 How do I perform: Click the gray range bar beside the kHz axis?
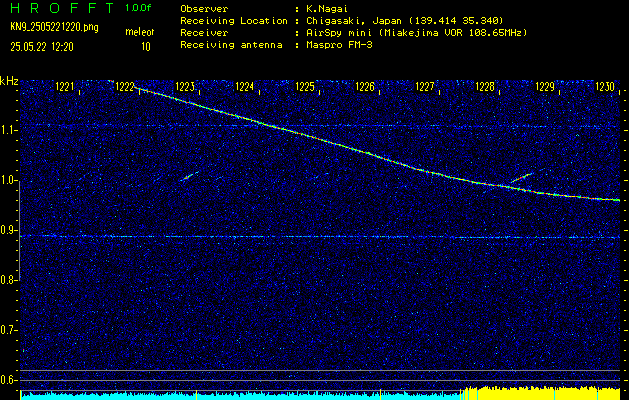19,231
